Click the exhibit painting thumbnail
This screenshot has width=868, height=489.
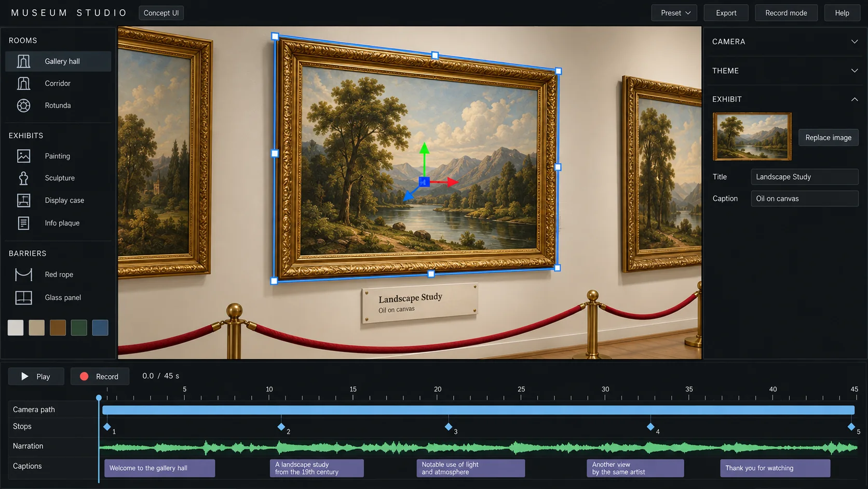coord(752,137)
